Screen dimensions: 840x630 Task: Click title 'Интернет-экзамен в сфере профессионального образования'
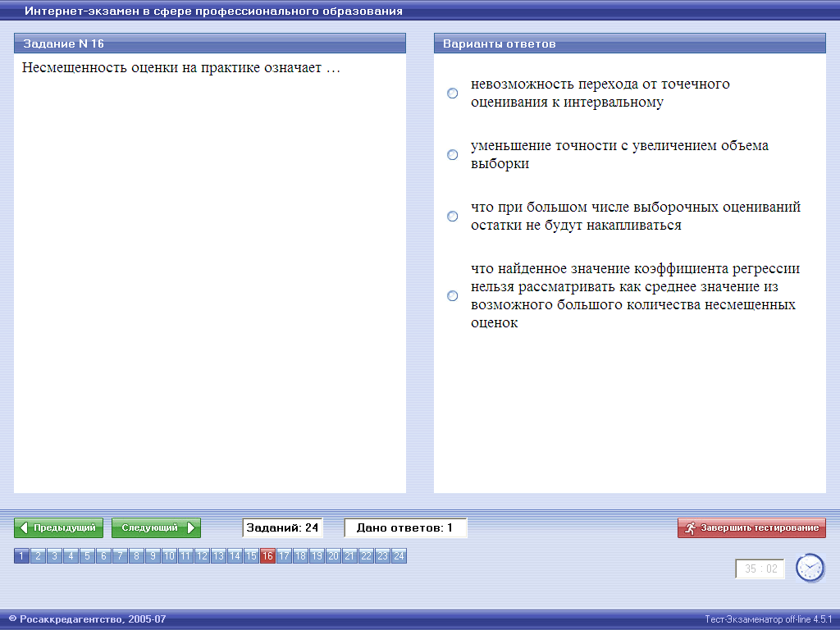click(x=213, y=11)
